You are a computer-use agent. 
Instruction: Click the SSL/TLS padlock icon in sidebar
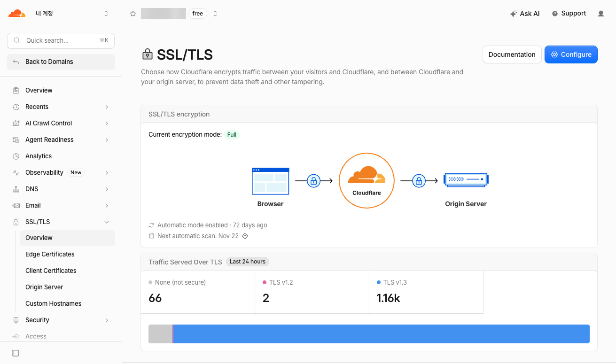tap(16, 222)
